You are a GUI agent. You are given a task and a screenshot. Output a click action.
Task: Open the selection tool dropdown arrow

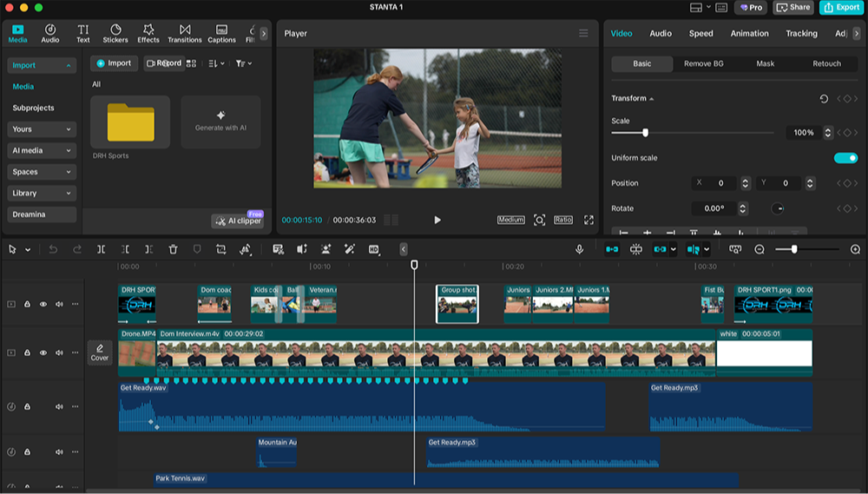point(28,250)
